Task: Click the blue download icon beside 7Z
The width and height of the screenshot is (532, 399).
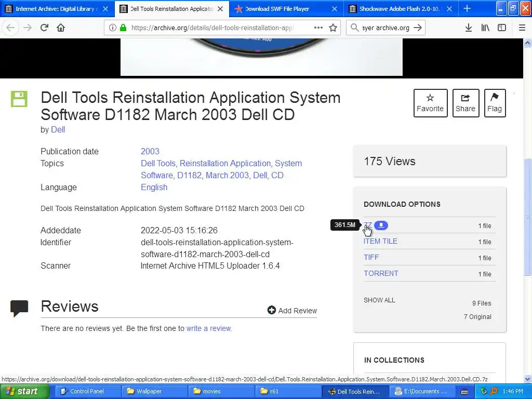Action: coord(381,225)
